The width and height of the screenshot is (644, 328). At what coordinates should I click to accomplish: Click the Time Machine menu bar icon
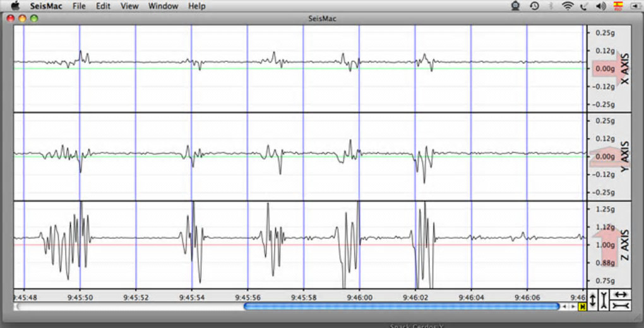click(534, 6)
